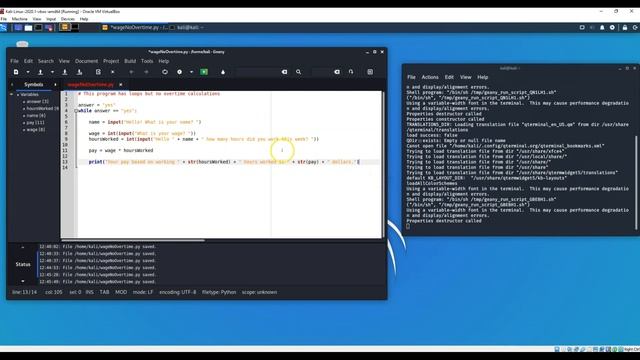Click the Navigate Forward arrow icon
640x360 pixels.
coord(146,72)
